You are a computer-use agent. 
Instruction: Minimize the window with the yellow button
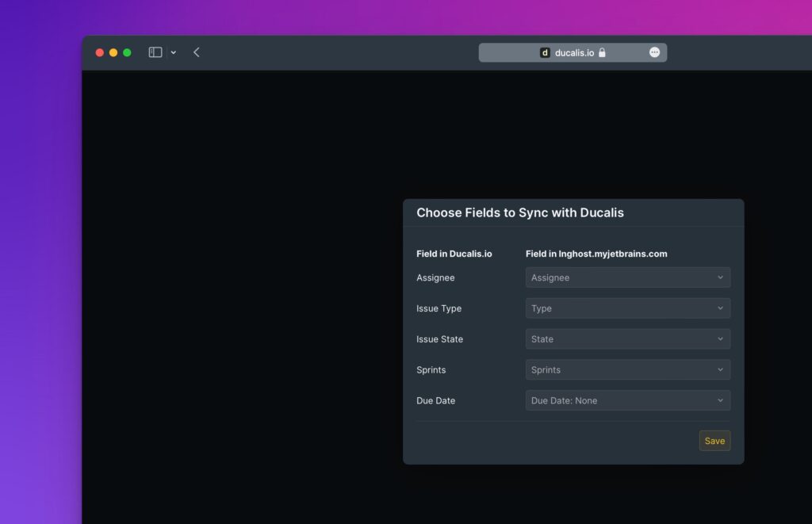113,52
